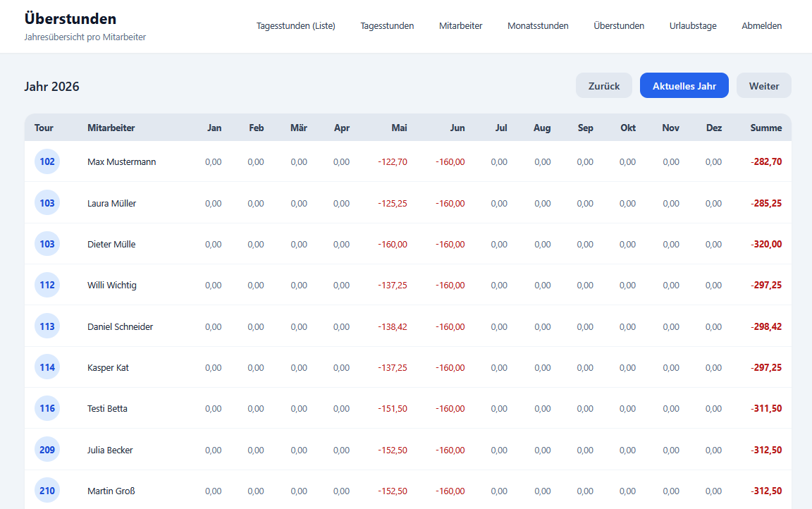Click the Summe column header
The height and width of the screenshot is (509, 812).
click(766, 128)
